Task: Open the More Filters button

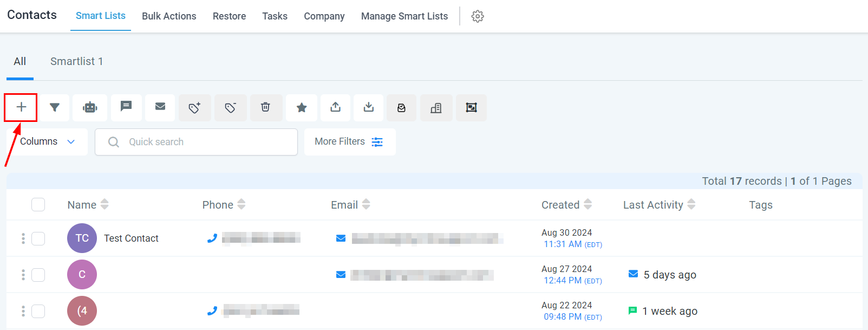Action: [x=350, y=142]
